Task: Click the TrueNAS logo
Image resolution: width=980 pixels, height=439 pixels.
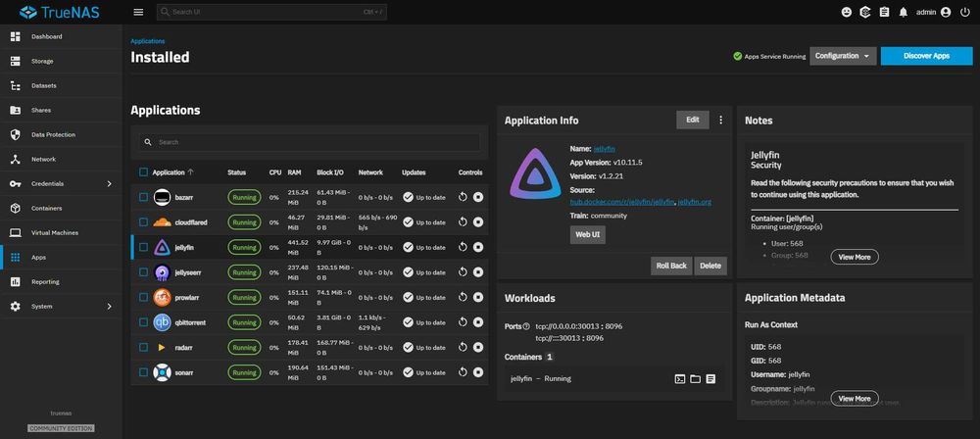Action: pos(60,12)
